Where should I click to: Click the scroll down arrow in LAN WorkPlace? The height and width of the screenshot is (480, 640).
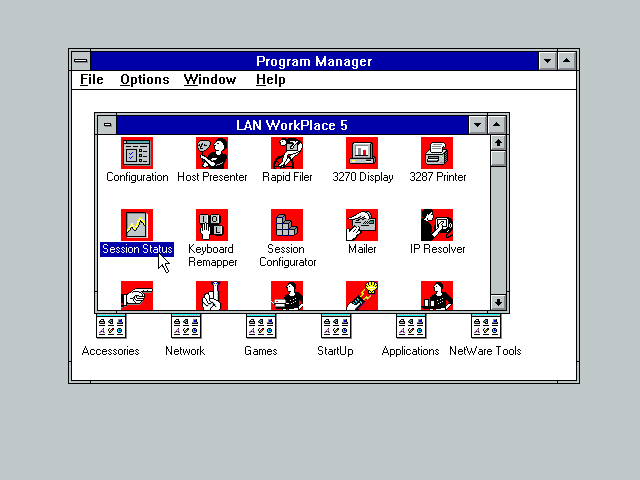[498, 302]
